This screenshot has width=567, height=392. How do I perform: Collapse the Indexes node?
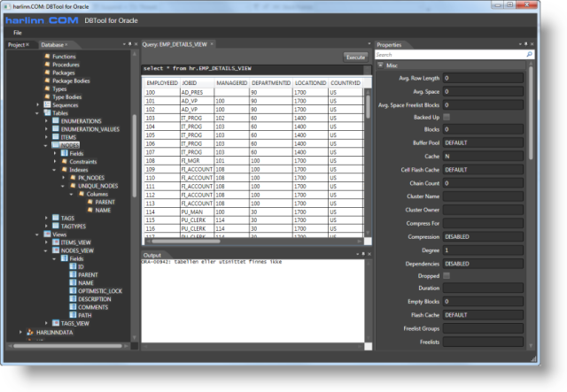[x=55, y=169]
